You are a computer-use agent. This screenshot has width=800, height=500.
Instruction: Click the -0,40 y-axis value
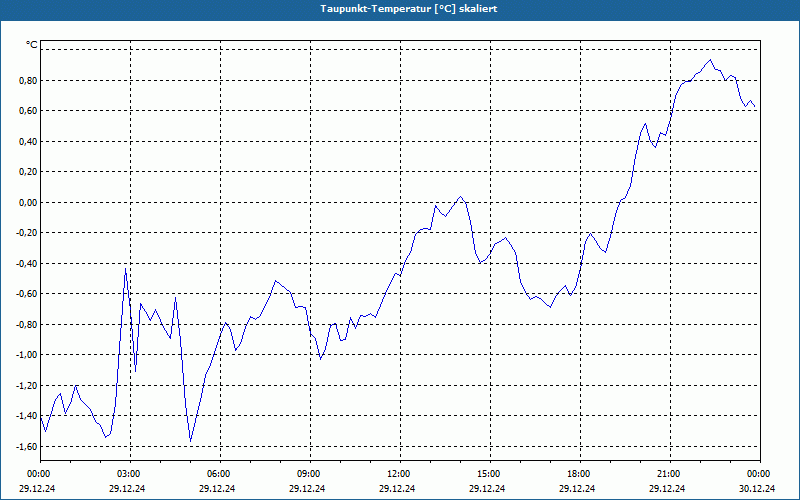coord(26,264)
